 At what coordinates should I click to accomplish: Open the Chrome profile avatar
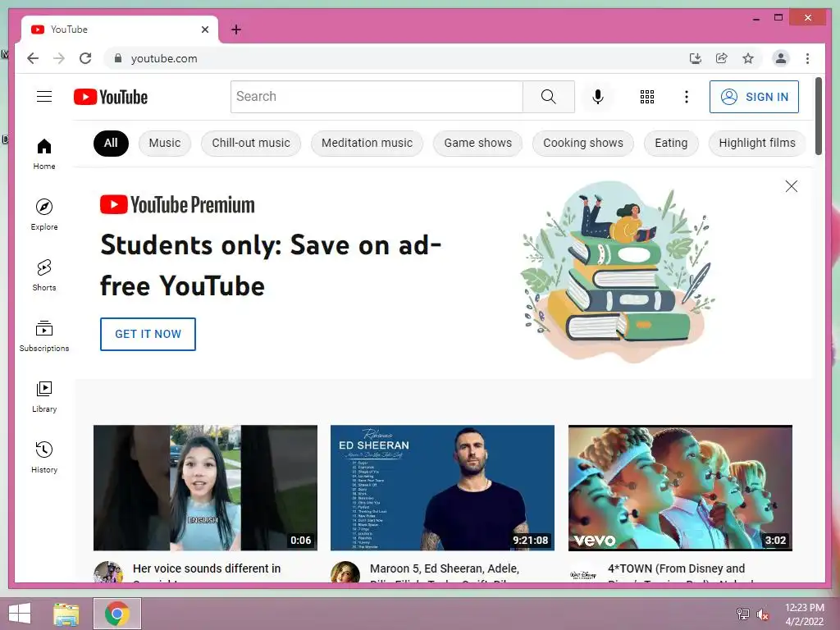point(781,58)
